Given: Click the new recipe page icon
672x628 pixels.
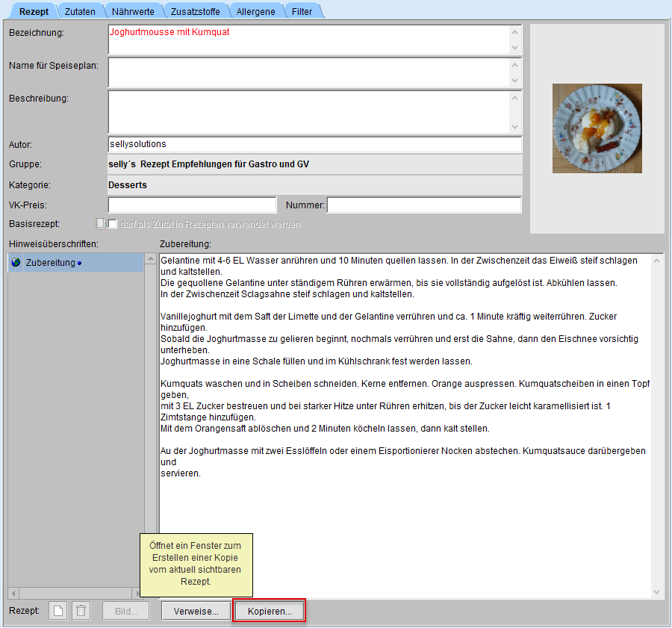Looking at the screenshot, I should 57,611.
